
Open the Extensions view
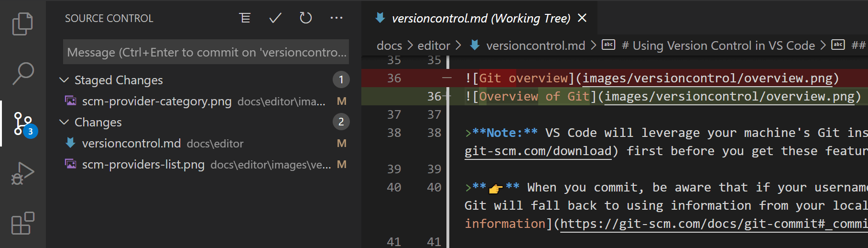tap(22, 223)
